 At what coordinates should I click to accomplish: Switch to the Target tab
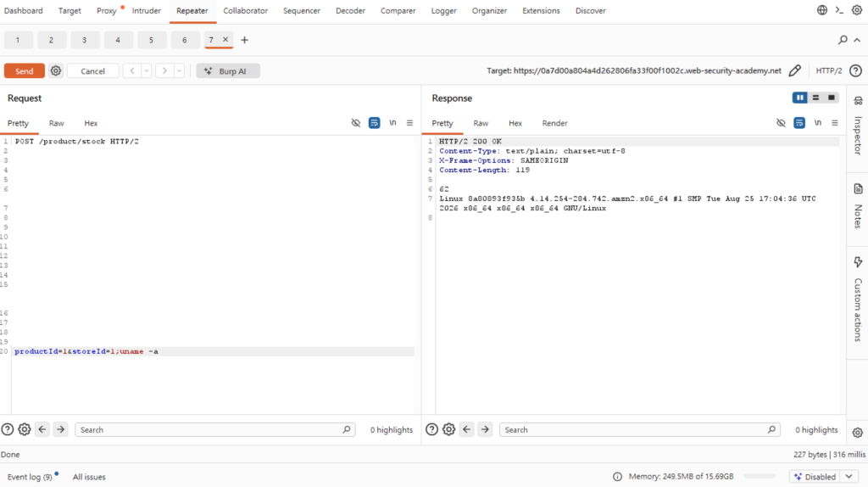(x=70, y=10)
